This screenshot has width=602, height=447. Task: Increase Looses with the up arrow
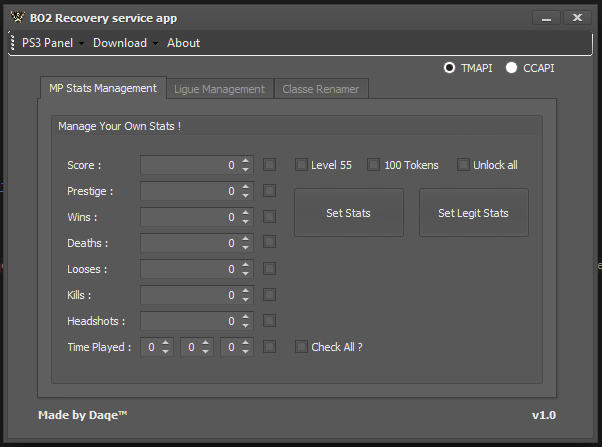coord(245,265)
